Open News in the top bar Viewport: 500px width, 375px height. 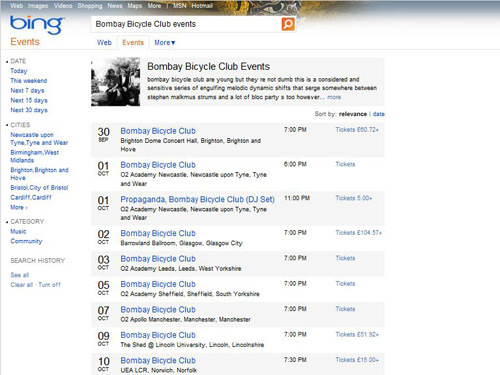[x=115, y=6]
